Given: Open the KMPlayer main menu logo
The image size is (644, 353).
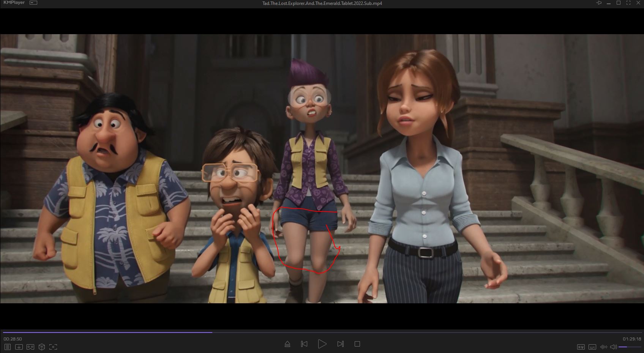Looking at the screenshot, I should (x=14, y=3).
